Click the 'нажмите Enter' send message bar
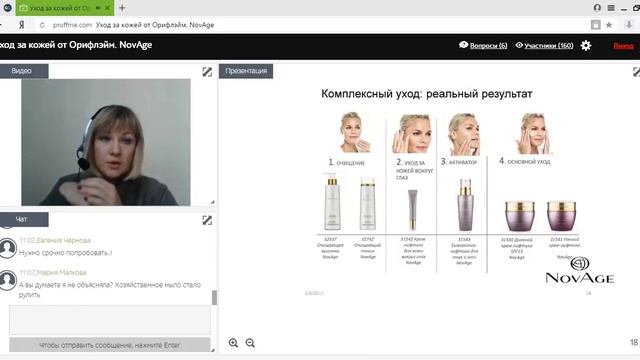The image size is (640, 360). (x=110, y=345)
